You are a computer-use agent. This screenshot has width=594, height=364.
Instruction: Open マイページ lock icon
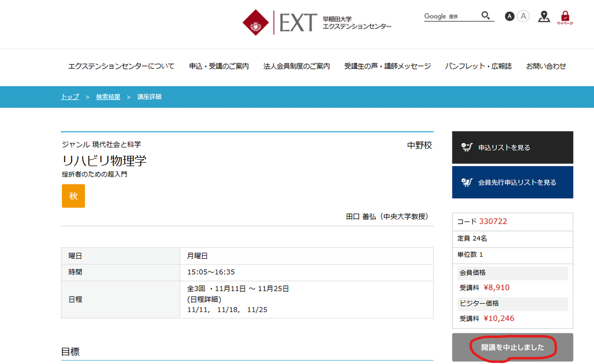565,18
